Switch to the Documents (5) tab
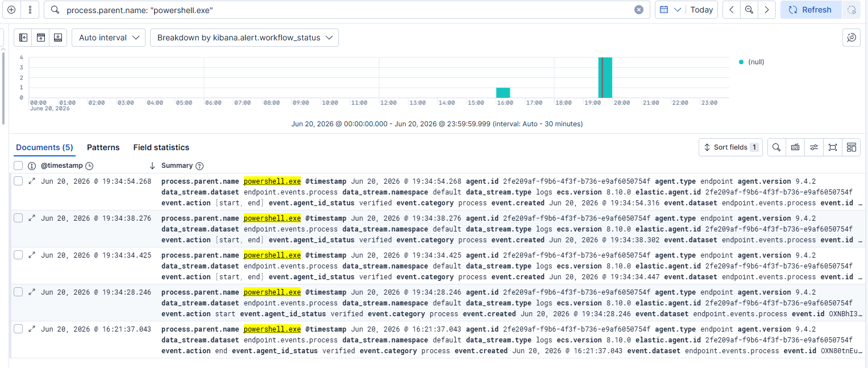 [x=44, y=147]
